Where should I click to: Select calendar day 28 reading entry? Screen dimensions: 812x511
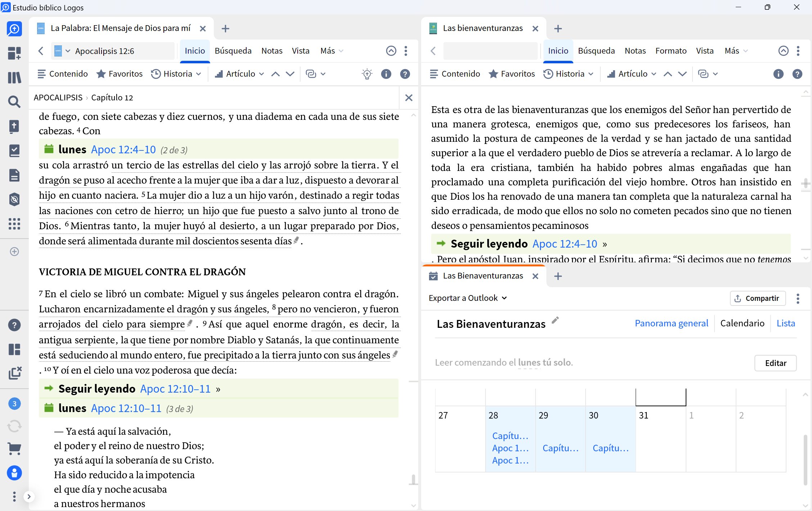click(x=510, y=448)
